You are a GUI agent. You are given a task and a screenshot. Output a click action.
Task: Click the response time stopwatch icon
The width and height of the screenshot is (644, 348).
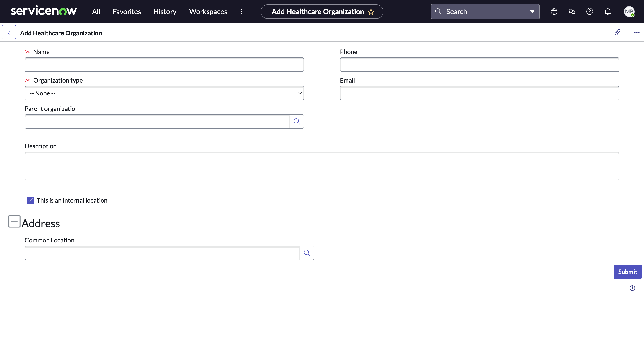point(632,288)
